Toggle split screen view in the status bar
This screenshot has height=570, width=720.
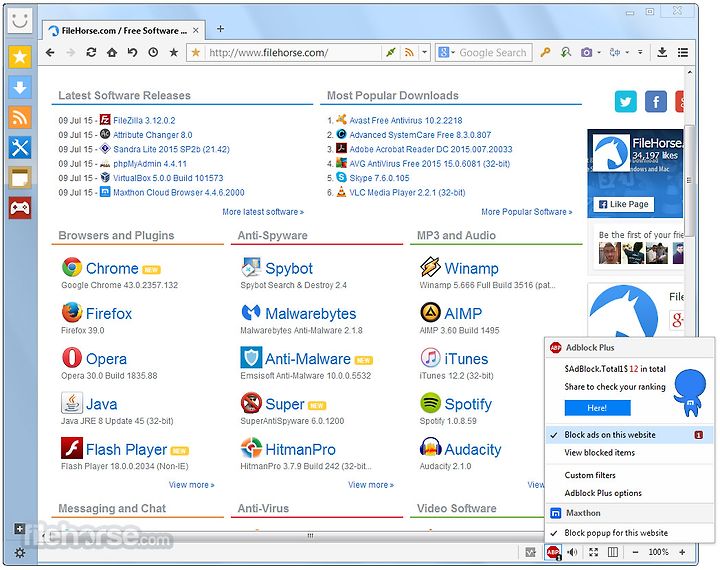pos(613,552)
